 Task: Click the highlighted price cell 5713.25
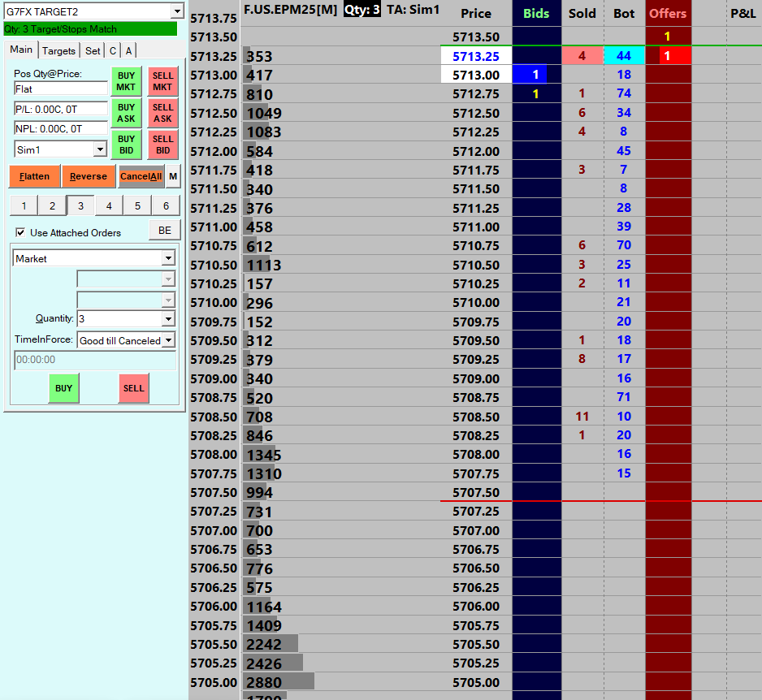point(476,56)
